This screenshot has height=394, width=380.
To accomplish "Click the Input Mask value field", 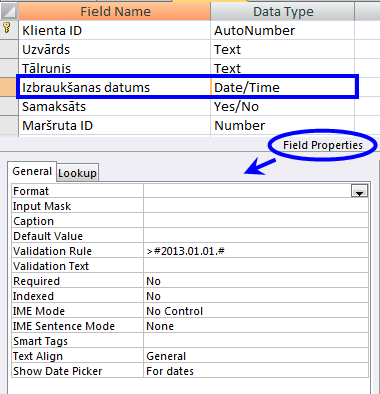I will [256, 206].
